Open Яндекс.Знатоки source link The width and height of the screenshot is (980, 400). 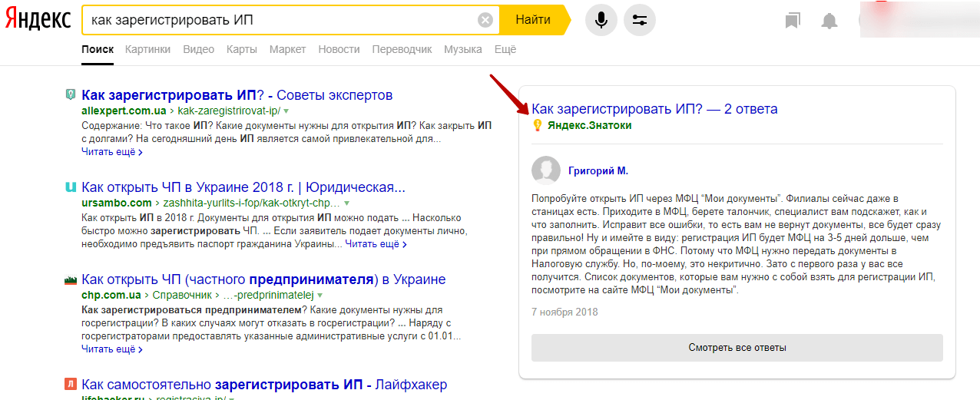(x=589, y=125)
